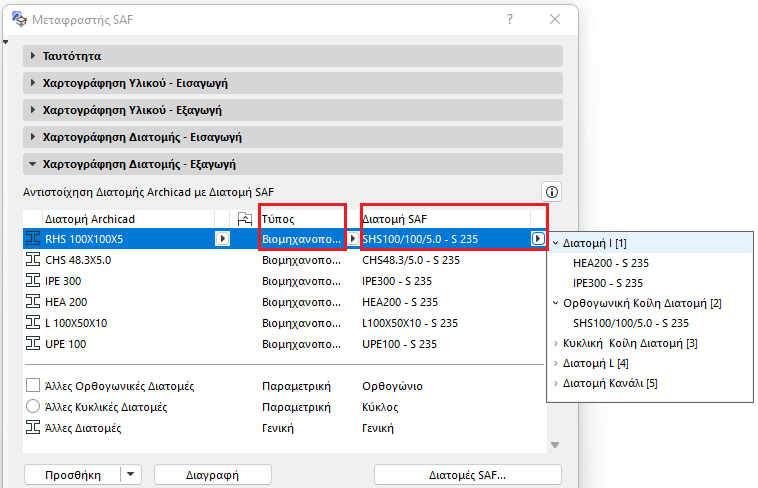Expand the Διατομή Κανάλι [5] group
Image resolution: width=758 pixels, height=488 pixels.
555,383
